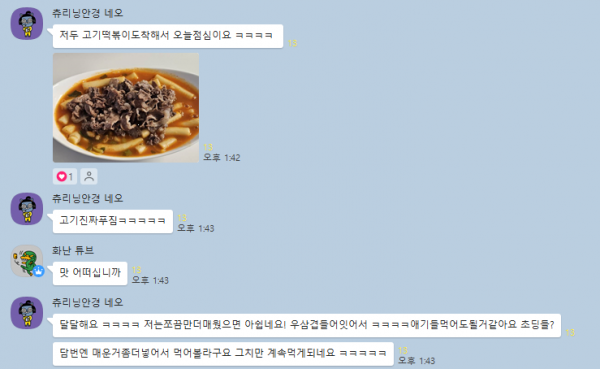Open the reactors person icon beside heart
This screenshot has width=600, height=369.
click(x=89, y=176)
